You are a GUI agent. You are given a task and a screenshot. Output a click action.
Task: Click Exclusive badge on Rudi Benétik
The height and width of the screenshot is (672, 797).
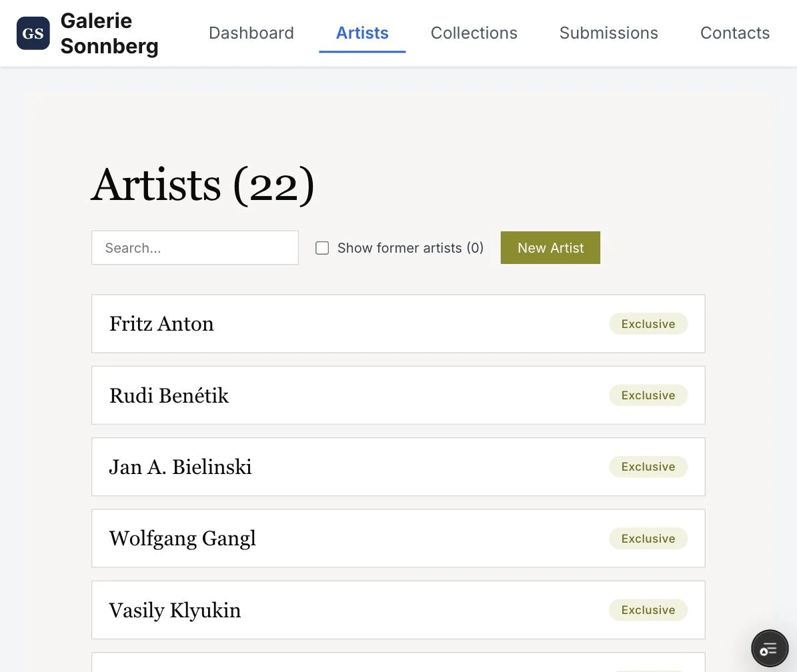pyautogui.click(x=648, y=395)
